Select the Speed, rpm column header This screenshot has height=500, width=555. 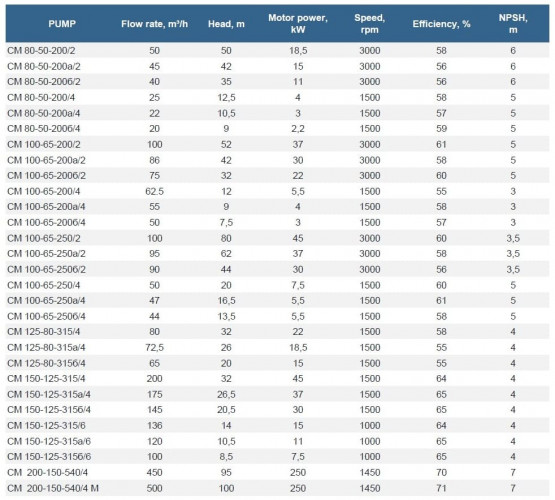pyautogui.click(x=370, y=24)
